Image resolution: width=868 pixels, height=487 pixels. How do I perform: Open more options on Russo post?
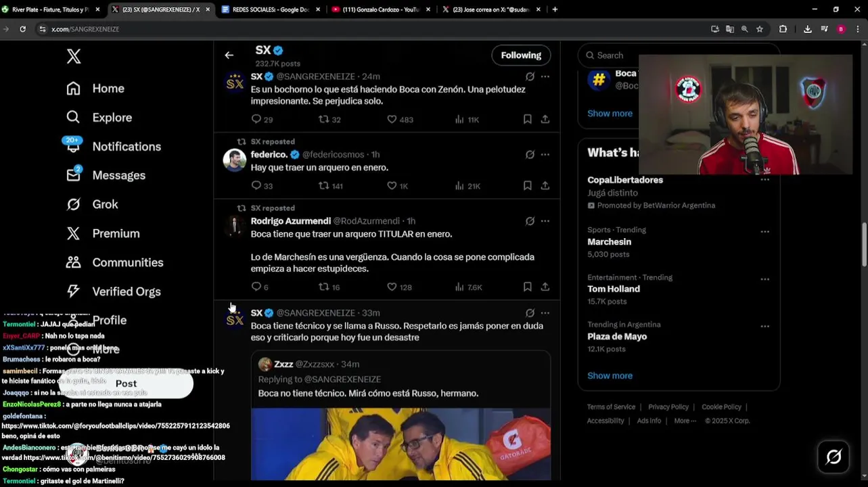pyautogui.click(x=545, y=313)
